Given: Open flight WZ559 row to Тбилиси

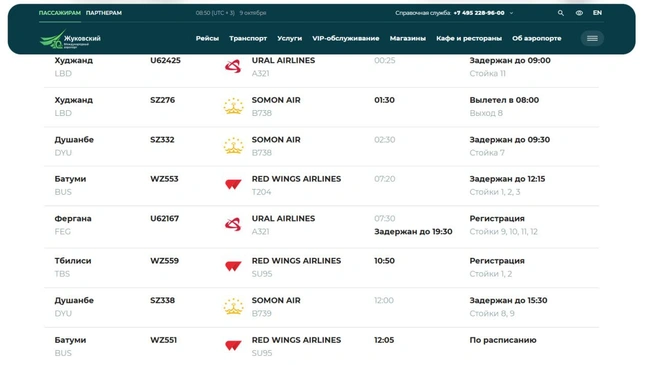Looking at the screenshot, I should [x=321, y=267].
